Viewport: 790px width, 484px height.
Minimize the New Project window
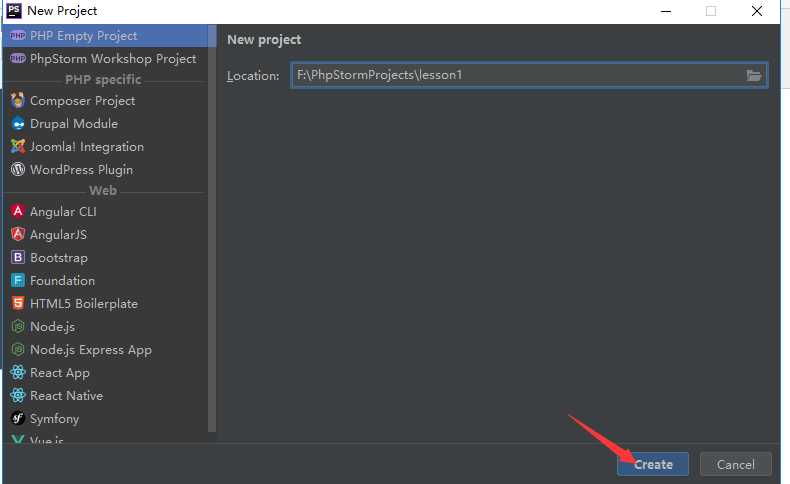coord(666,11)
